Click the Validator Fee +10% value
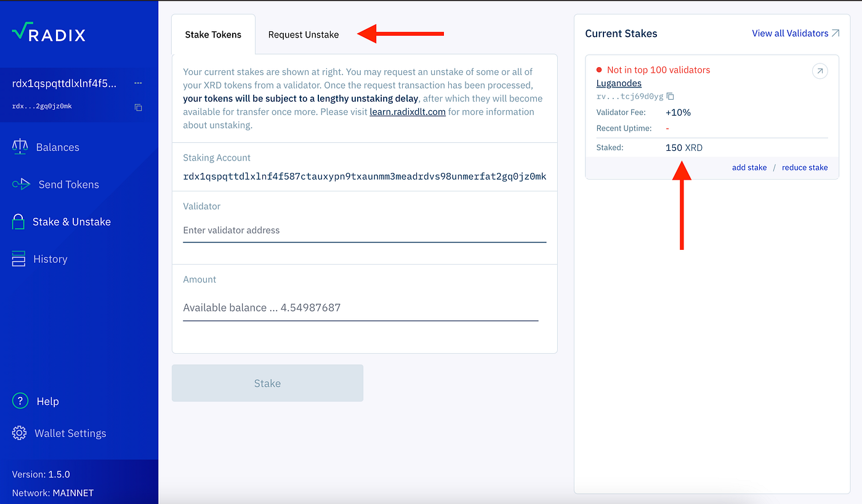862x504 pixels. (679, 113)
